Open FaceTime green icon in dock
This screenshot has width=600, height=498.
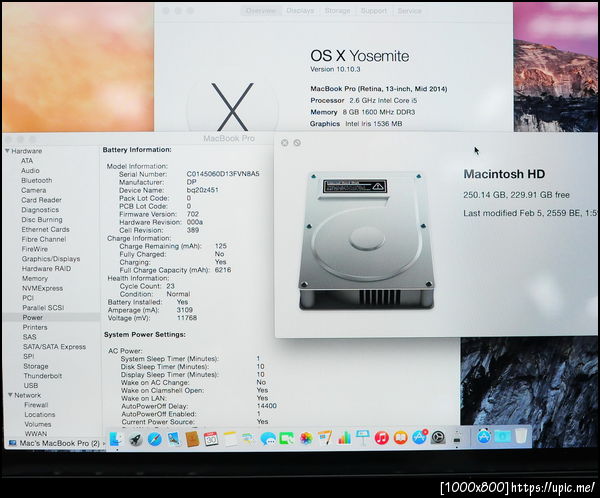coord(287,438)
